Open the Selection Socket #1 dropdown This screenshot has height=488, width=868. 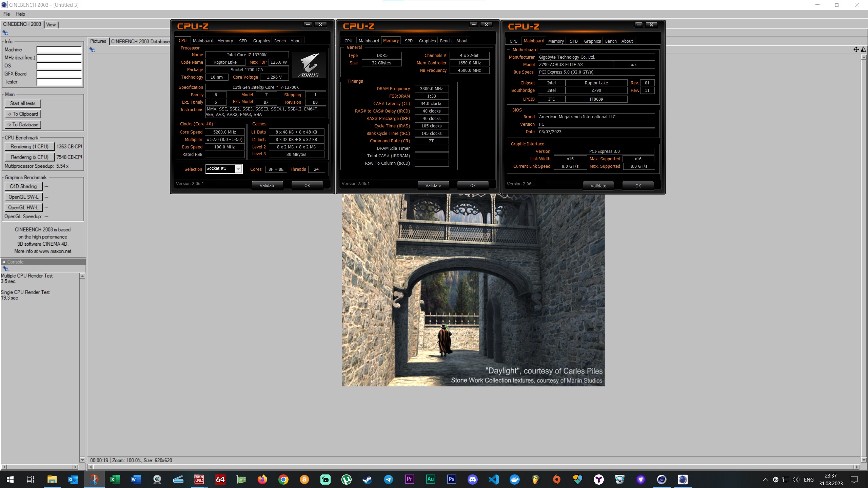(224, 169)
